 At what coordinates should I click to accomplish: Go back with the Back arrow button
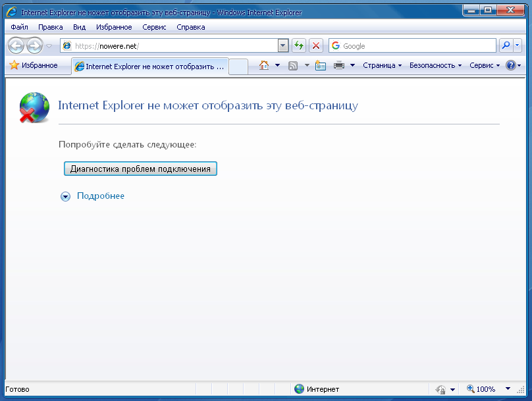tap(16, 45)
